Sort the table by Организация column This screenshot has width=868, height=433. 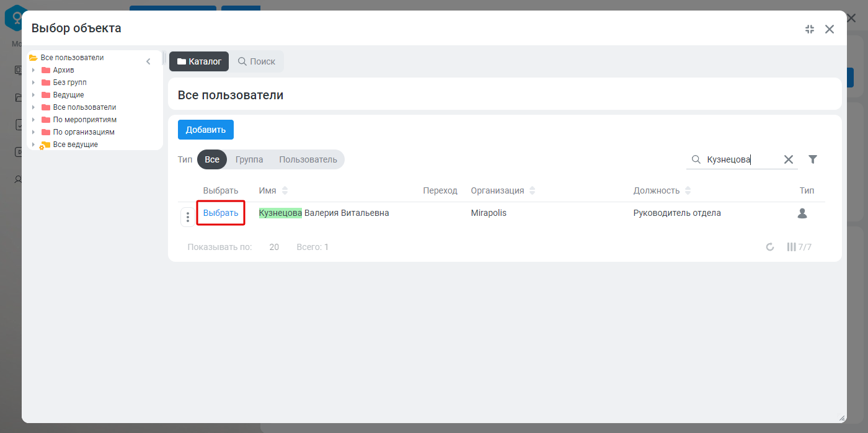click(x=533, y=190)
